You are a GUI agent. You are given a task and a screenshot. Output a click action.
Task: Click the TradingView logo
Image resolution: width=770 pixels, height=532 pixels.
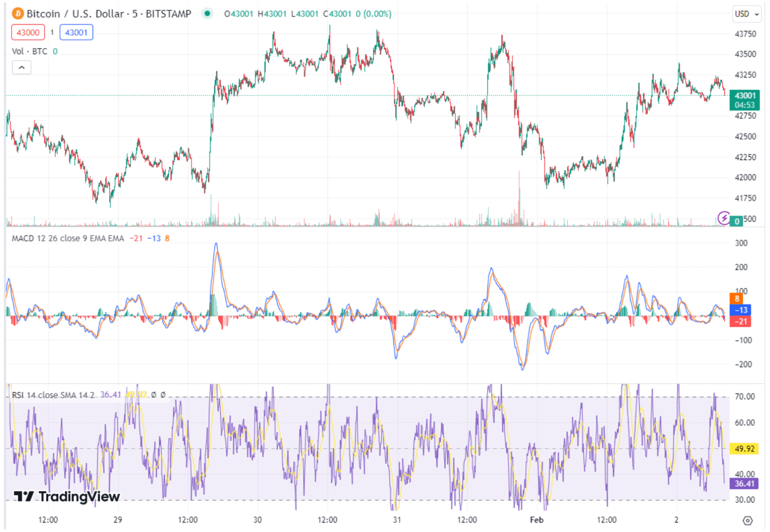pos(67,497)
